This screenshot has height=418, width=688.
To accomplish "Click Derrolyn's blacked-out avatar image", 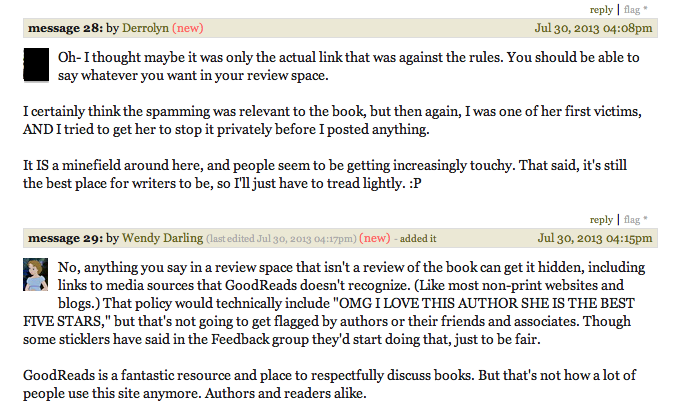I will pyautogui.click(x=36, y=64).
